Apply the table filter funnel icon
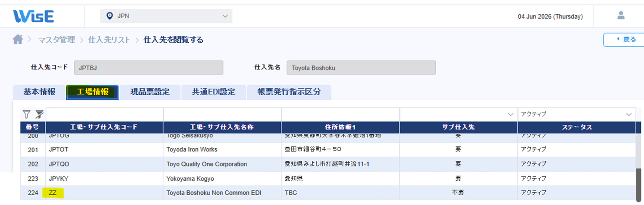 point(26,115)
